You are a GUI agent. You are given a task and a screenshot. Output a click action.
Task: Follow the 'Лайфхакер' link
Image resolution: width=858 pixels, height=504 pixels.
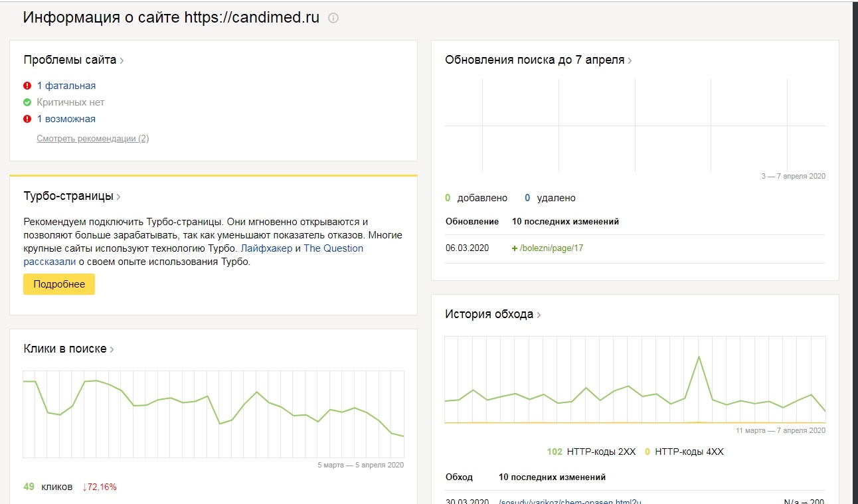click(x=266, y=248)
